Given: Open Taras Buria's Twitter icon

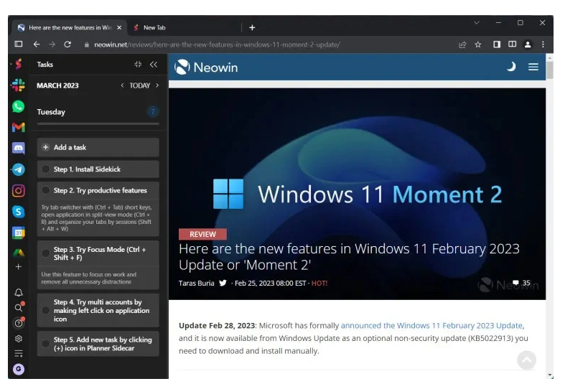Looking at the screenshot, I should pyautogui.click(x=223, y=283).
